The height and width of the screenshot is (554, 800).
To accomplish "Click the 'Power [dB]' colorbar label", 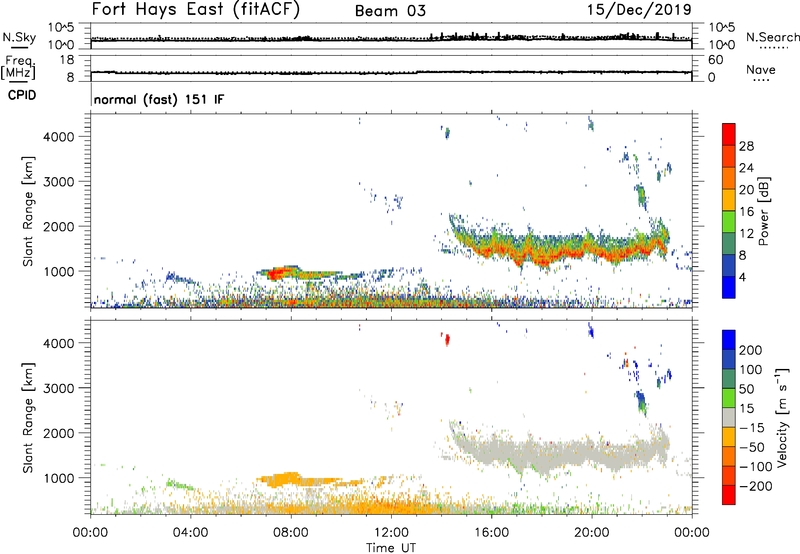I will click(x=764, y=211).
